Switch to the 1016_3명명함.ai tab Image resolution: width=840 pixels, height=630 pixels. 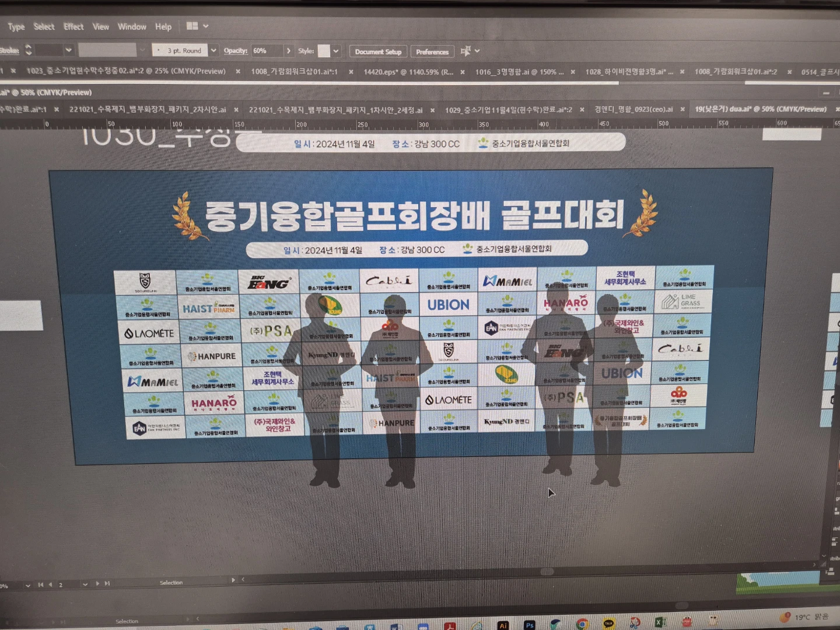coord(519,72)
